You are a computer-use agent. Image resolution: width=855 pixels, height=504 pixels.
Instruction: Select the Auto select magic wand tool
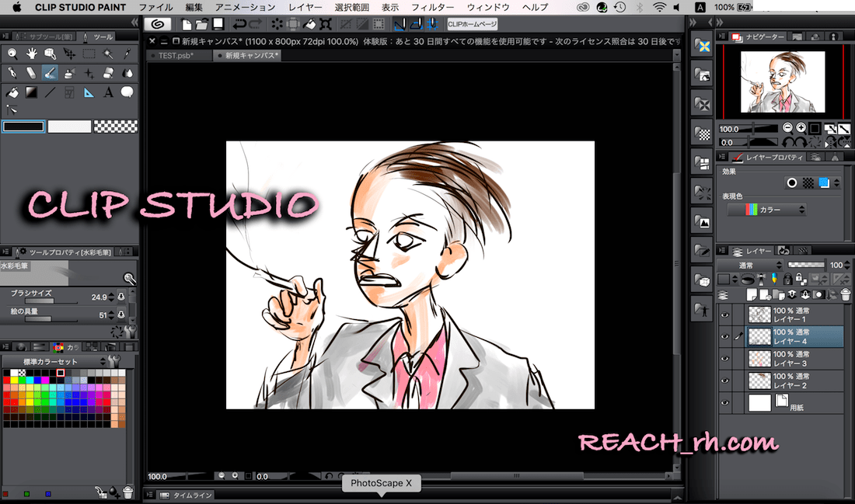(108, 54)
